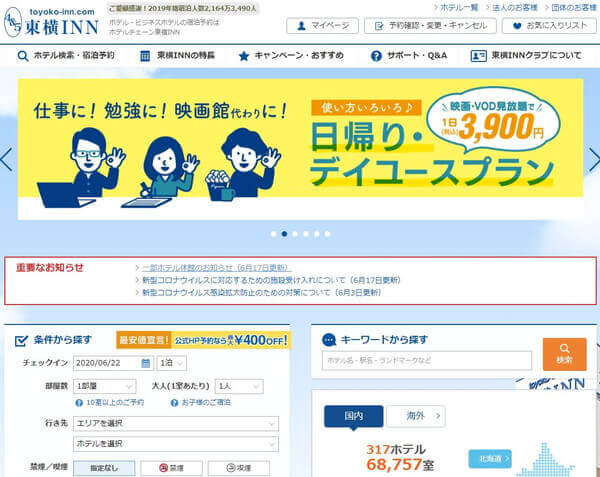Click the speech bubble icon beside キーワードから探す
Image resolution: width=600 pixels, height=477 pixels.
tap(329, 340)
